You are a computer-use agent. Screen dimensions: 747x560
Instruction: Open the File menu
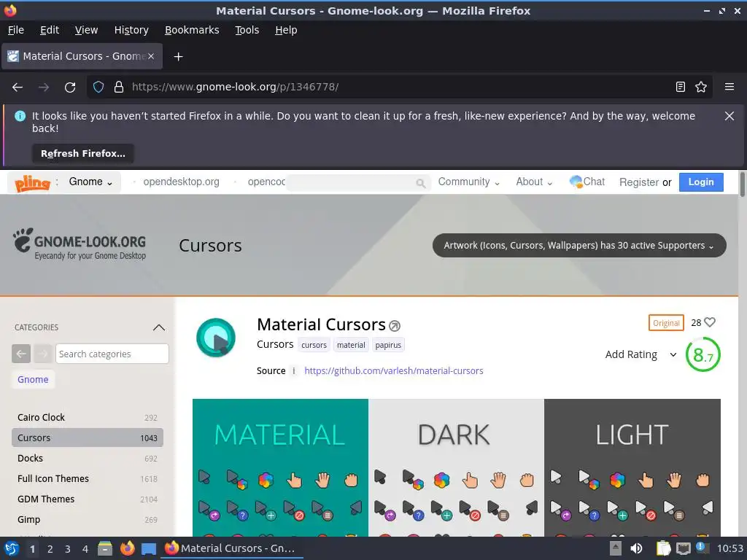tap(16, 30)
